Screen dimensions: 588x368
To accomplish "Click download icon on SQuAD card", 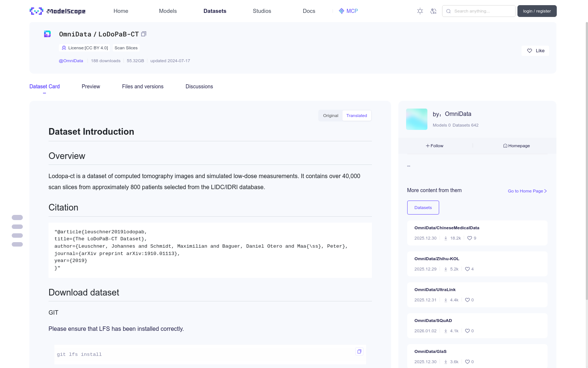I will pos(446,331).
